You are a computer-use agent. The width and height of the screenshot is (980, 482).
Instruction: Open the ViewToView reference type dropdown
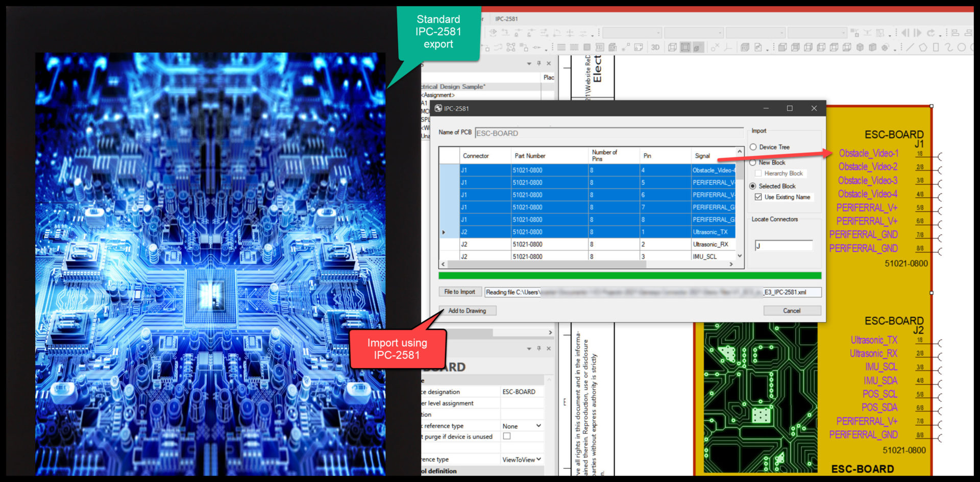(522, 459)
